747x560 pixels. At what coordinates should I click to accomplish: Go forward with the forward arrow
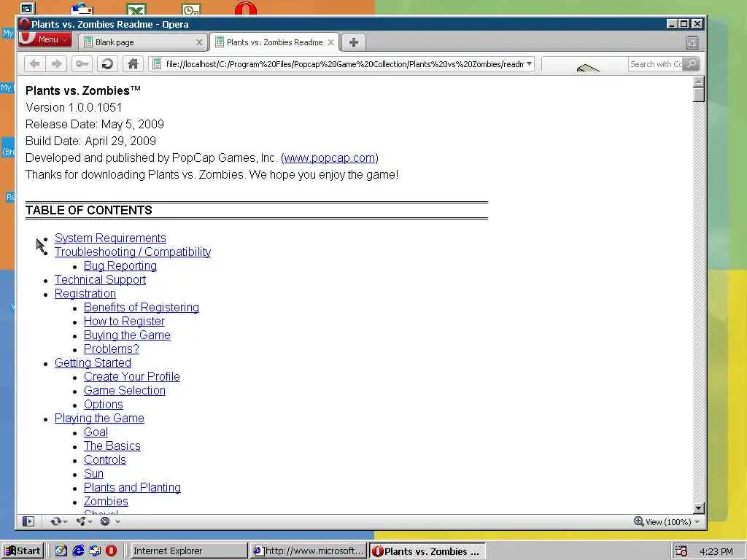click(57, 64)
